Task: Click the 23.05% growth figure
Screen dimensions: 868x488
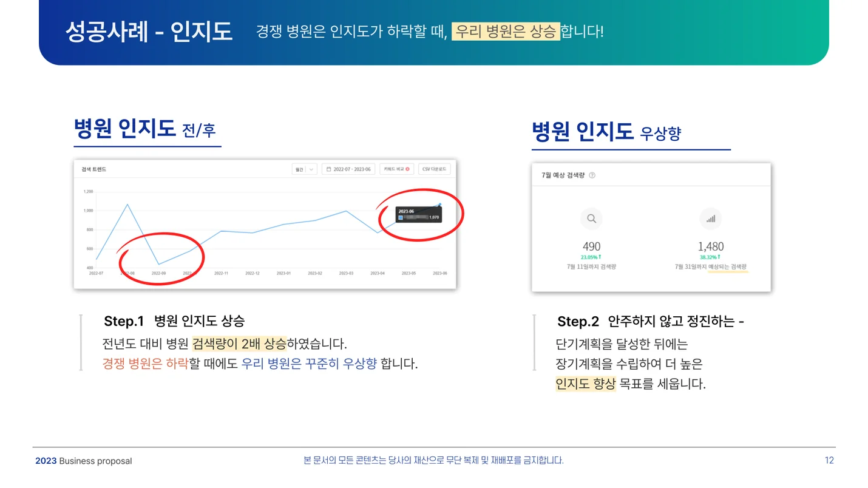Action: tap(589, 257)
